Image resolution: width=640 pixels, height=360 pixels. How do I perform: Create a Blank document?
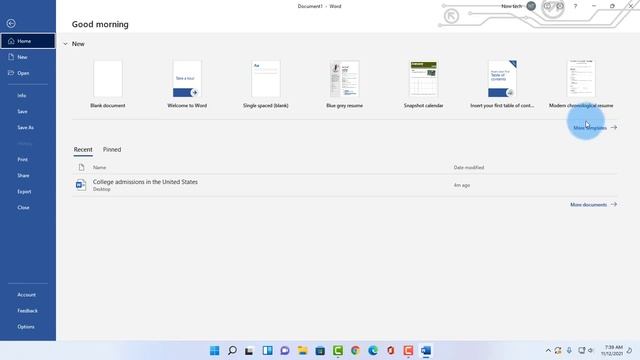(x=108, y=84)
